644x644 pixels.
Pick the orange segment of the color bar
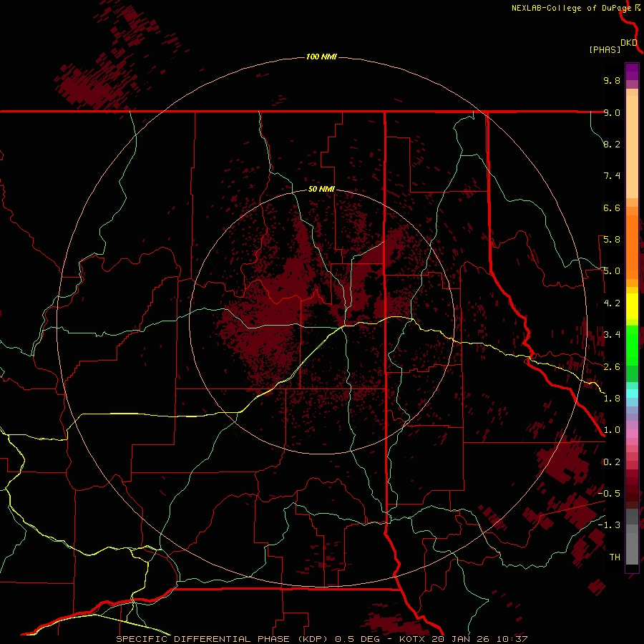click(x=632, y=248)
